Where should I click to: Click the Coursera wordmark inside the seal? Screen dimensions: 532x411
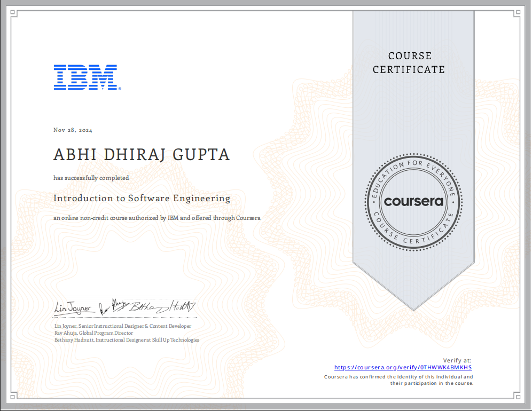pyautogui.click(x=414, y=202)
